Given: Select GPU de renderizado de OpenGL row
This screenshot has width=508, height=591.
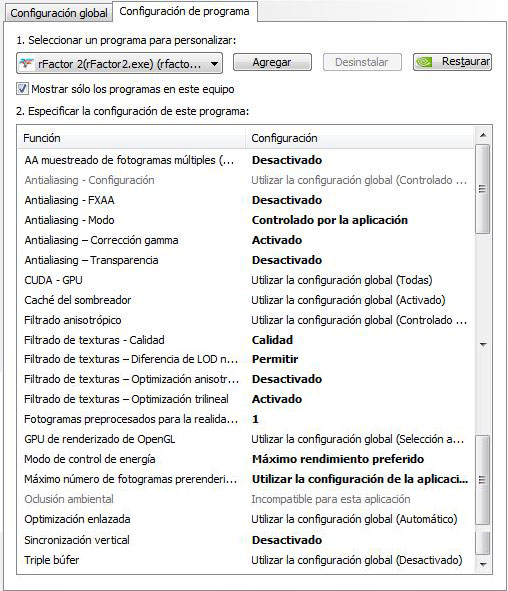Looking at the screenshot, I should (245, 439).
